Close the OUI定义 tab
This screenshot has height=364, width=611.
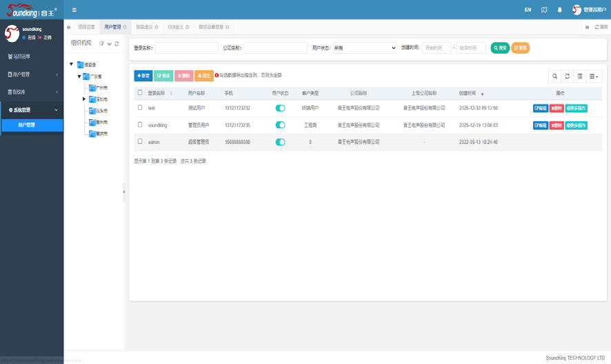[188, 27]
